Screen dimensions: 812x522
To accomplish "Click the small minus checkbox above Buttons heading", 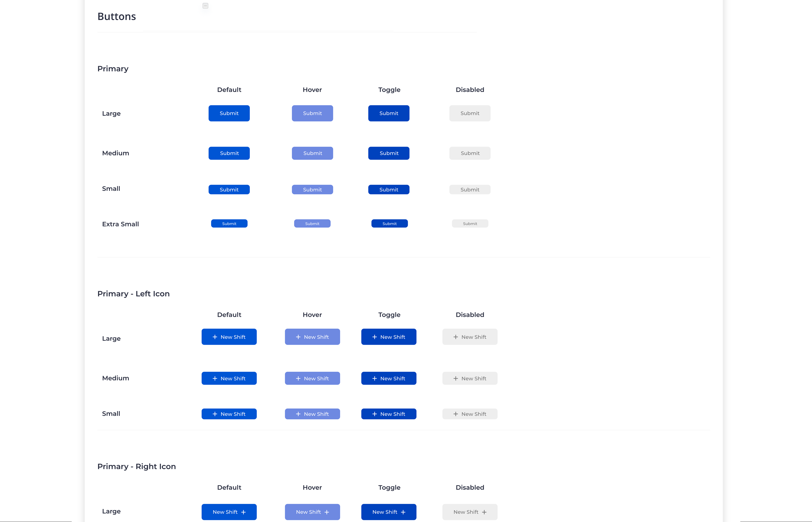I will tap(205, 6).
